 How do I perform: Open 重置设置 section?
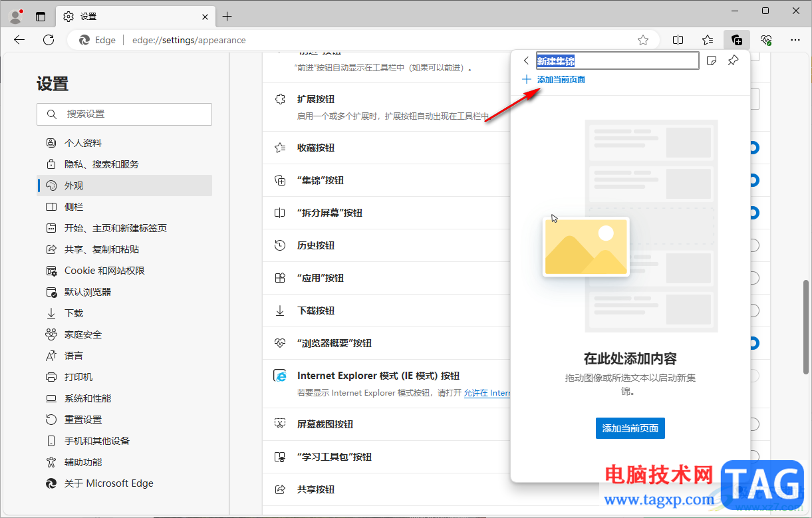pyautogui.click(x=124, y=420)
